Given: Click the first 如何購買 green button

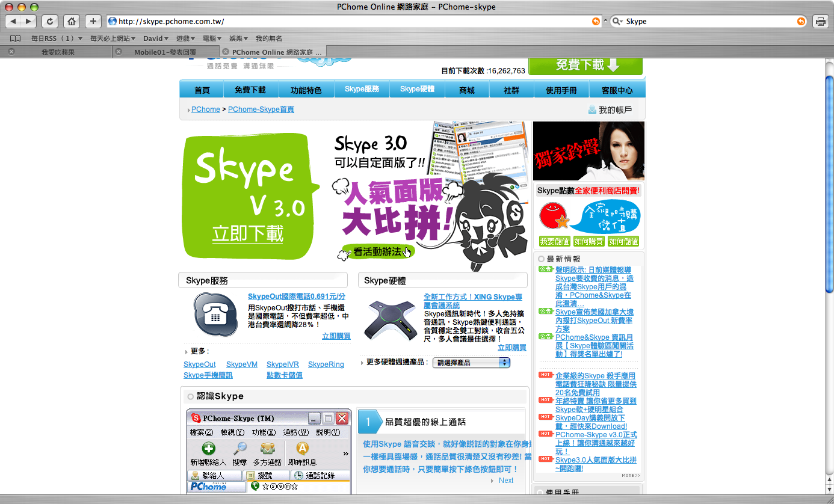Looking at the screenshot, I should point(588,241).
